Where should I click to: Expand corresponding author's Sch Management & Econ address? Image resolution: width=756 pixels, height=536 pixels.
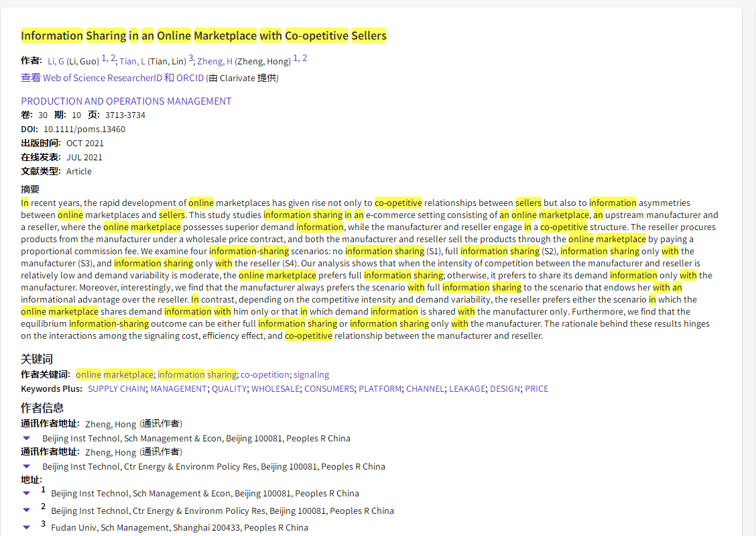26,438
